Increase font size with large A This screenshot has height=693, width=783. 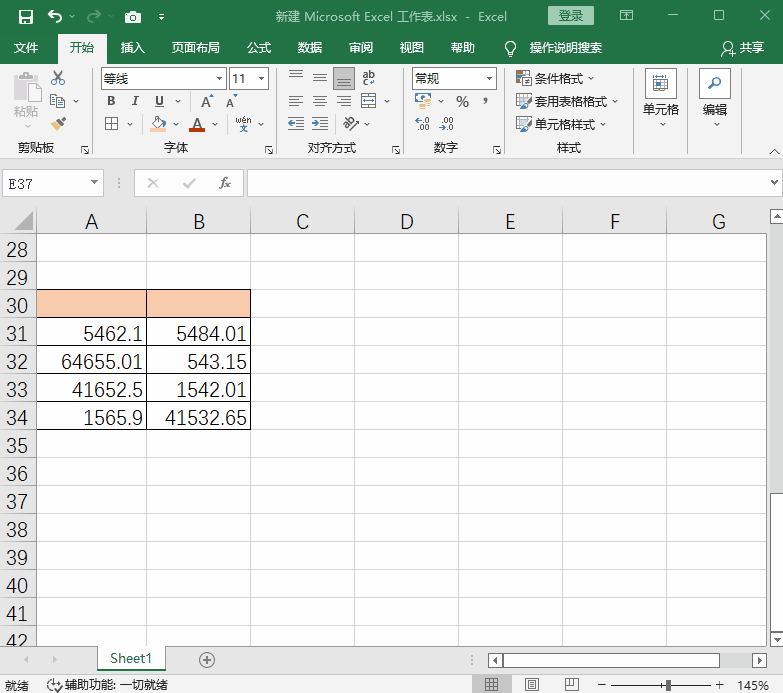tap(207, 101)
